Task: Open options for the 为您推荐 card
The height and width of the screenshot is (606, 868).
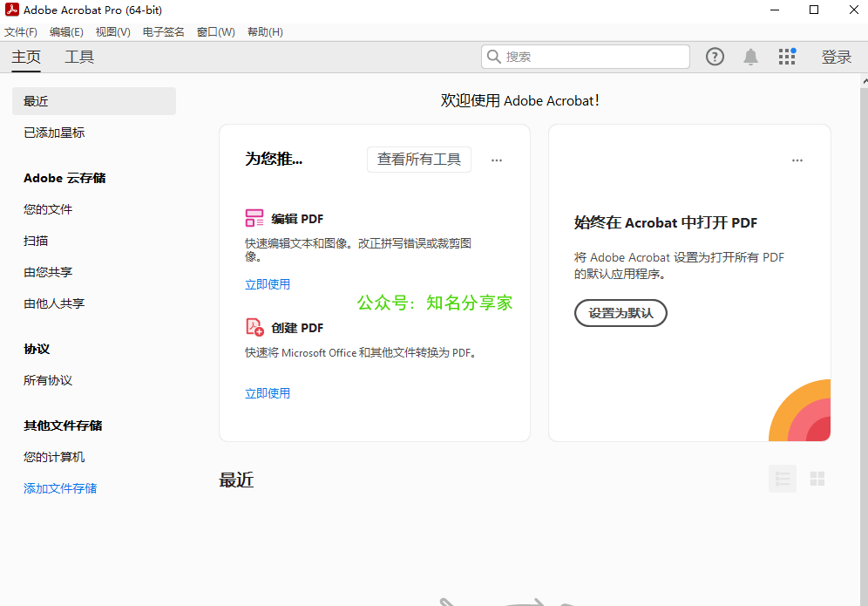Action: pyautogui.click(x=497, y=160)
